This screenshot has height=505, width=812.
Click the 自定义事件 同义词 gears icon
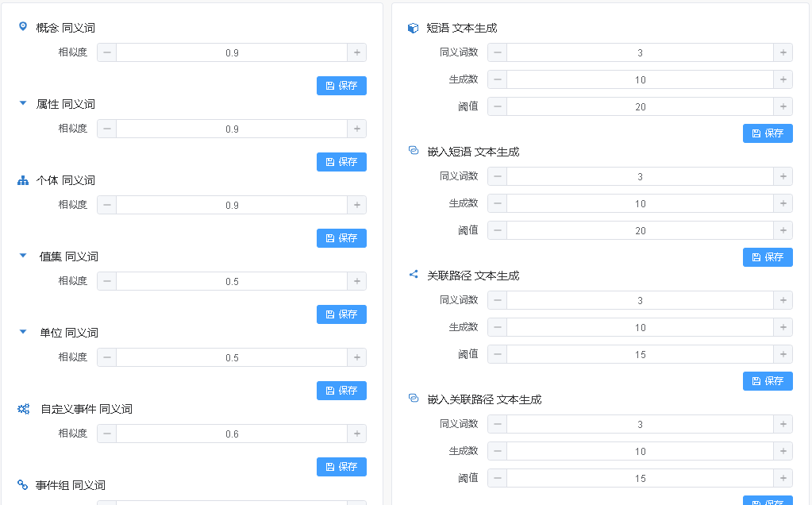click(22, 408)
